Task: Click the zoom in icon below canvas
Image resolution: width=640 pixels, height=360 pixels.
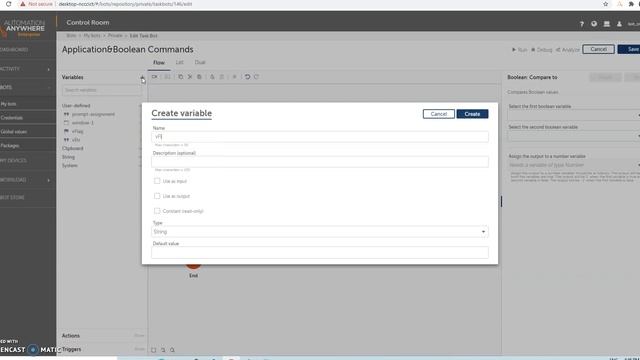Action: tap(172, 350)
